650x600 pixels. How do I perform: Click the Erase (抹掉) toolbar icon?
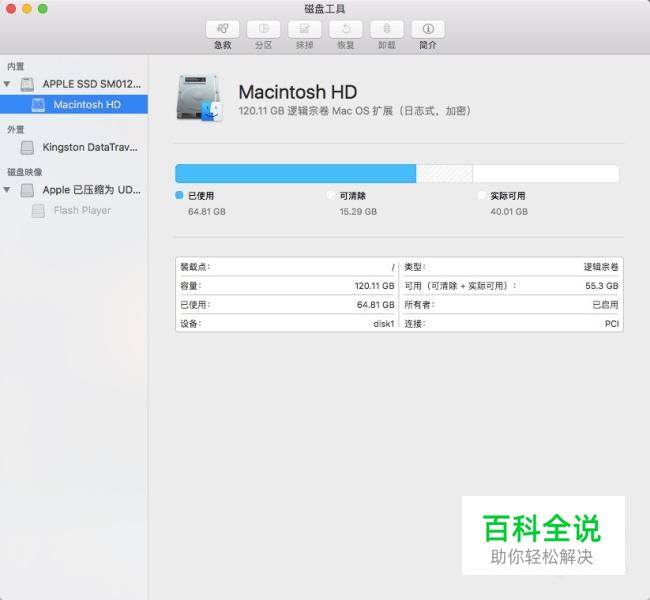(x=305, y=29)
